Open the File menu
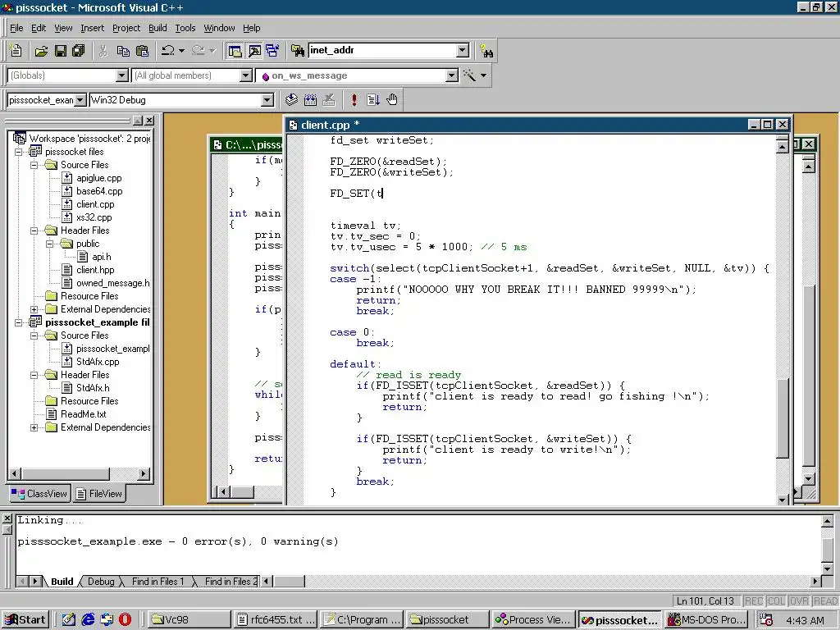 [16, 28]
